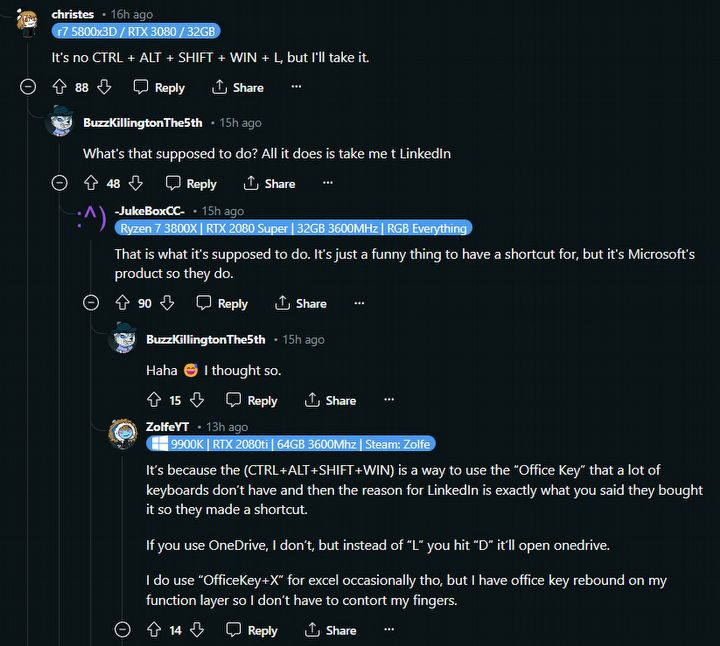Downvote the -JukeBoxCC- comment
Image resolution: width=720 pixels, height=646 pixels.
168,303
